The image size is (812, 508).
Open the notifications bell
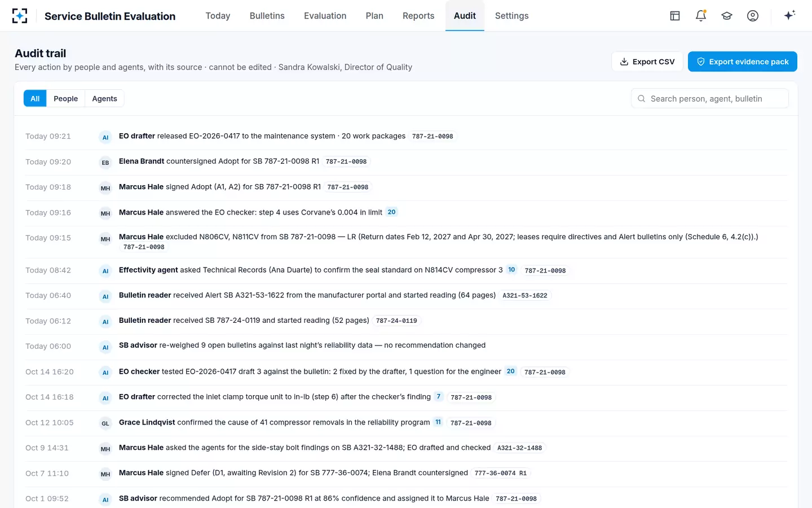[x=701, y=16]
